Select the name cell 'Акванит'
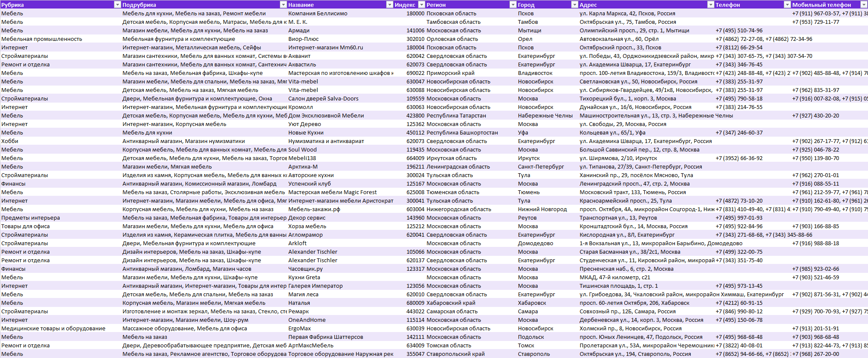 [340, 56]
